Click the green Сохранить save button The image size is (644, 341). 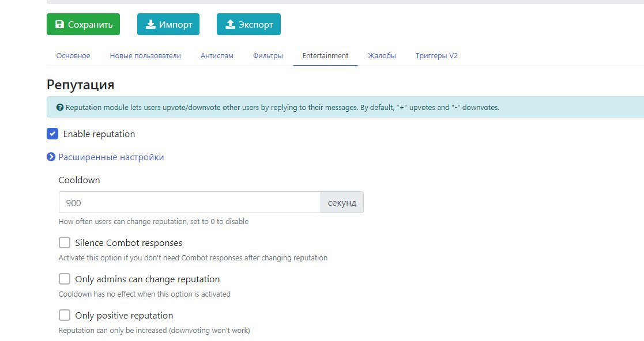tap(83, 24)
